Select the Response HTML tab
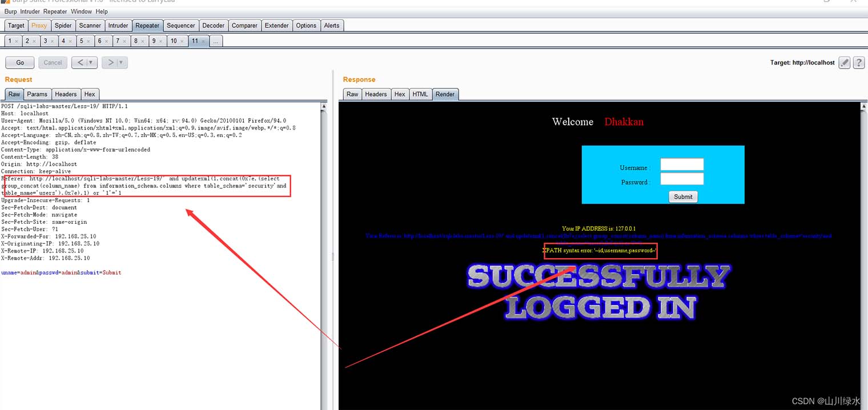Viewport: 868px width, 410px height. coord(420,94)
